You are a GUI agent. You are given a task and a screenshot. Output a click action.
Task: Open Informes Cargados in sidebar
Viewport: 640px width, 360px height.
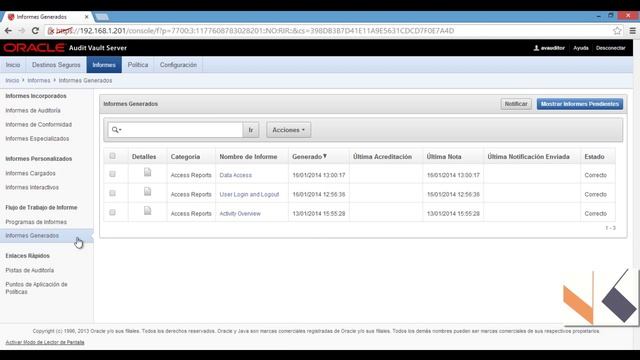tap(30, 173)
